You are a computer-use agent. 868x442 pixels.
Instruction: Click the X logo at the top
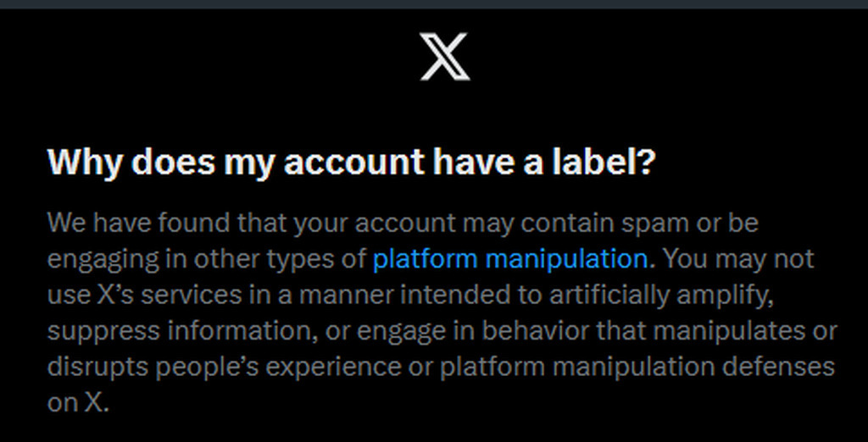pos(445,57)
